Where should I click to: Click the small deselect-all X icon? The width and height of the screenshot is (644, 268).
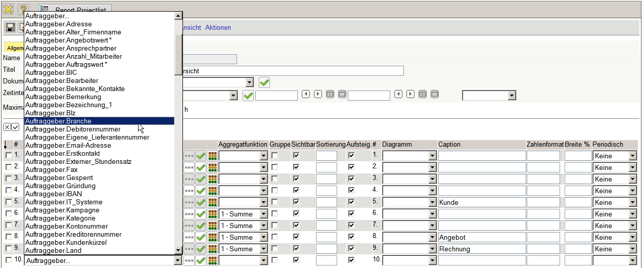pos(7,127)
